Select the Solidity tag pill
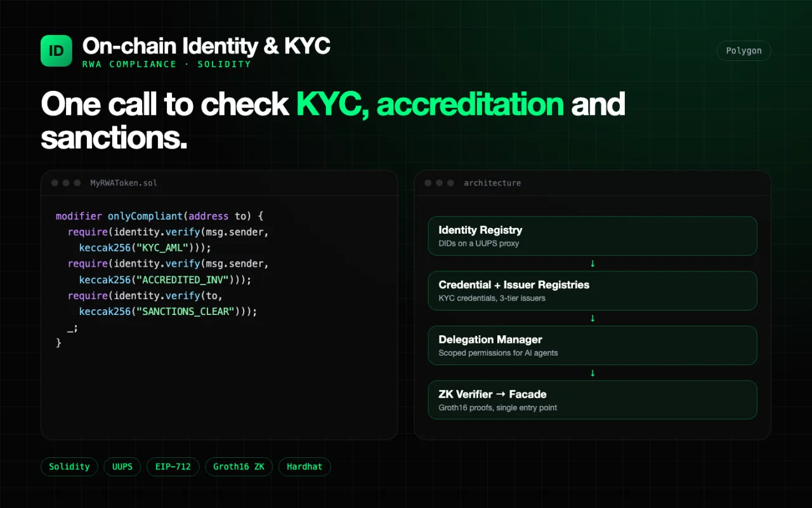 pyautogui.click(x=69, y=467)
